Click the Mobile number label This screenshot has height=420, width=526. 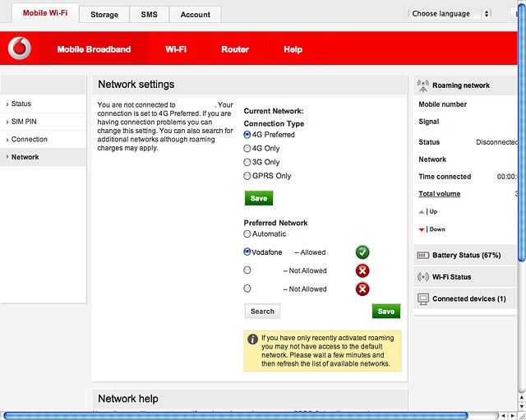click(443, 104)
